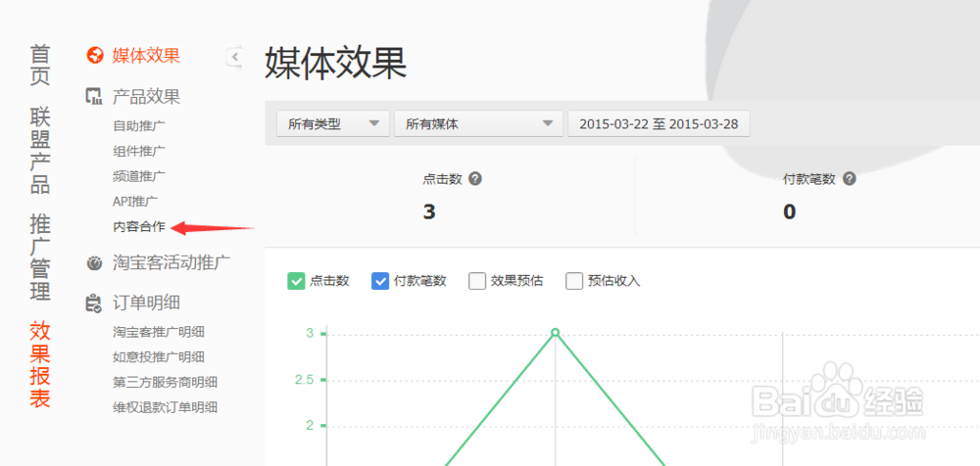
Task: Open 频道推广 link
Action: (139, 176)
